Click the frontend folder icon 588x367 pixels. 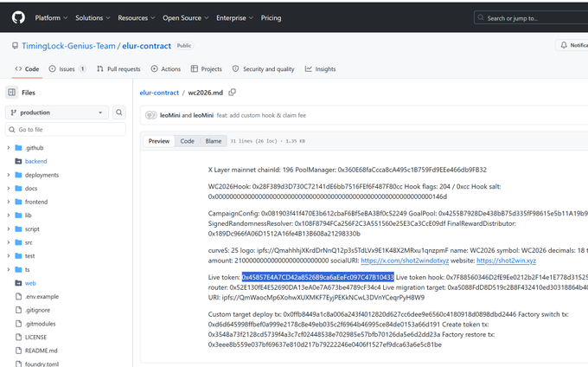18,202
